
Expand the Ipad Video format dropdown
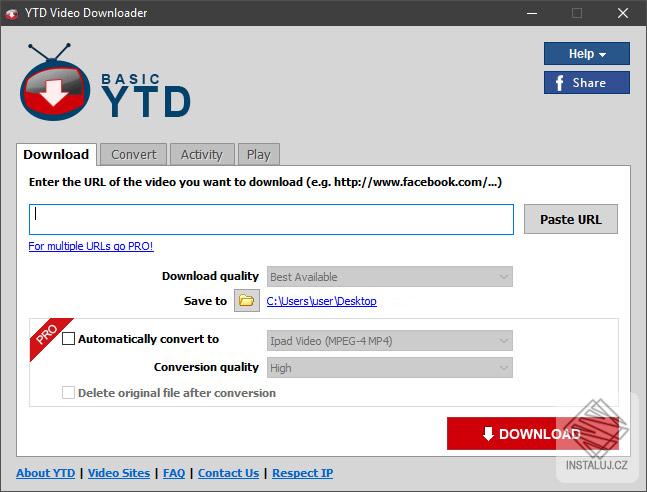coord(390,341)
